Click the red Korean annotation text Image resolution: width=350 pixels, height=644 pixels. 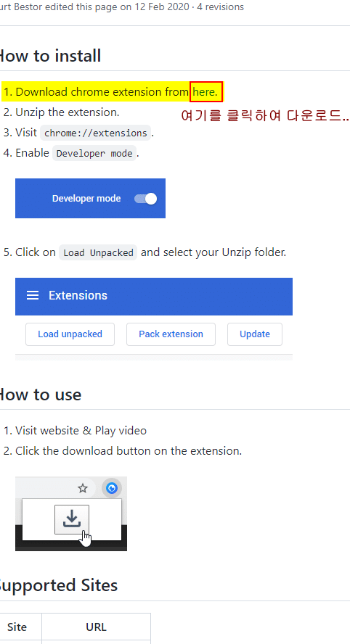point(265,116)
